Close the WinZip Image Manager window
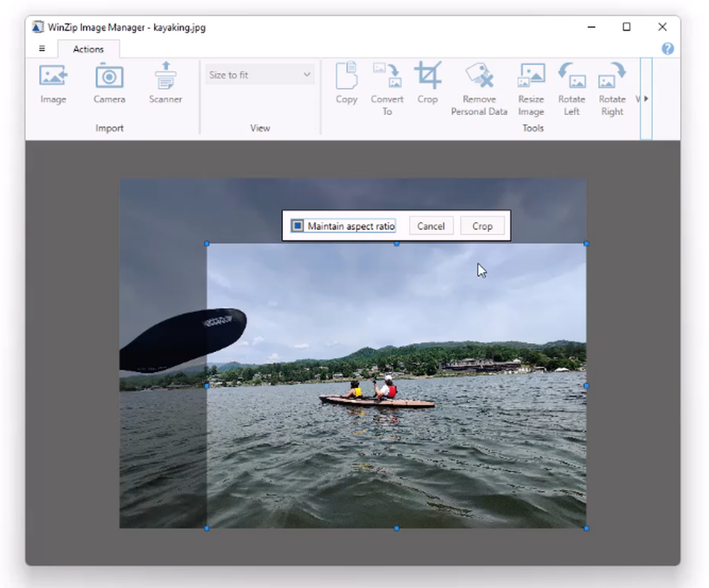 coord(662,27)
